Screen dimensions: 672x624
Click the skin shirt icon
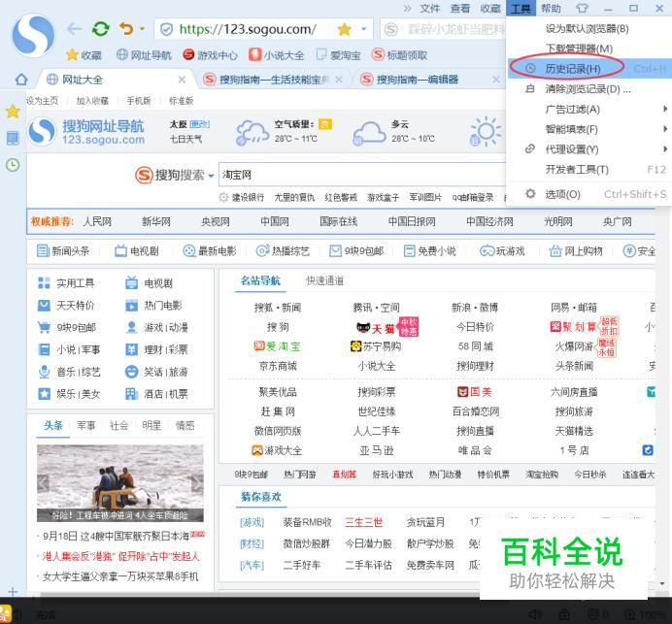point(582,8)
